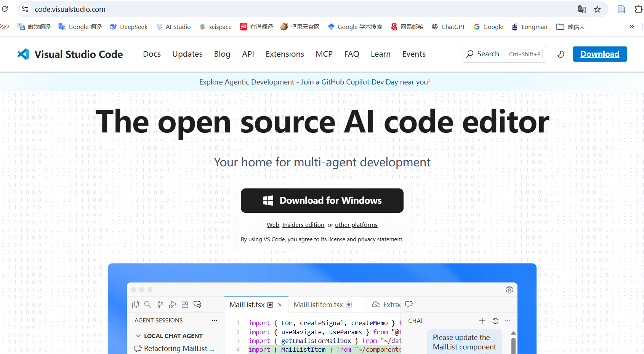Open the Learn nav link
The image size is (644, 354).
click(x=381, y=54)
